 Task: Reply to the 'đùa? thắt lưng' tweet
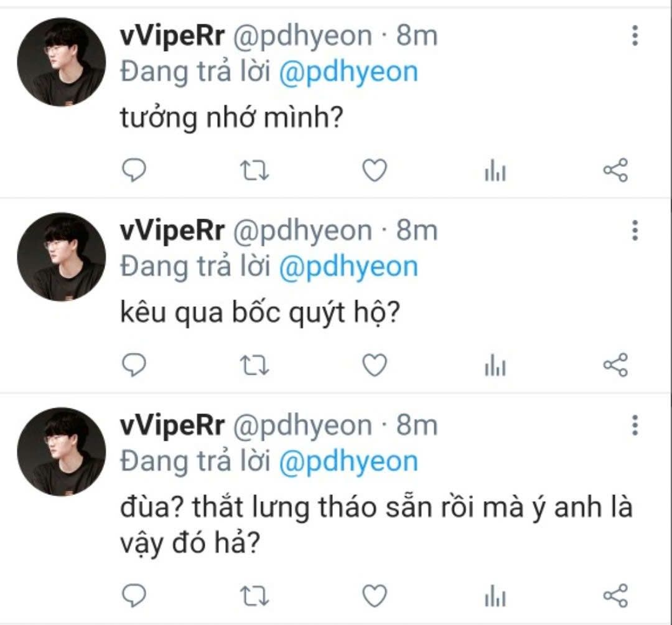tap(134, 596)
